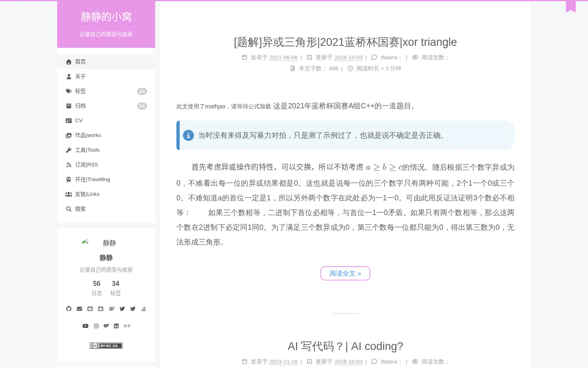
Task: Click the 56 日志 count in the profile card
Action: coord(97,288)
